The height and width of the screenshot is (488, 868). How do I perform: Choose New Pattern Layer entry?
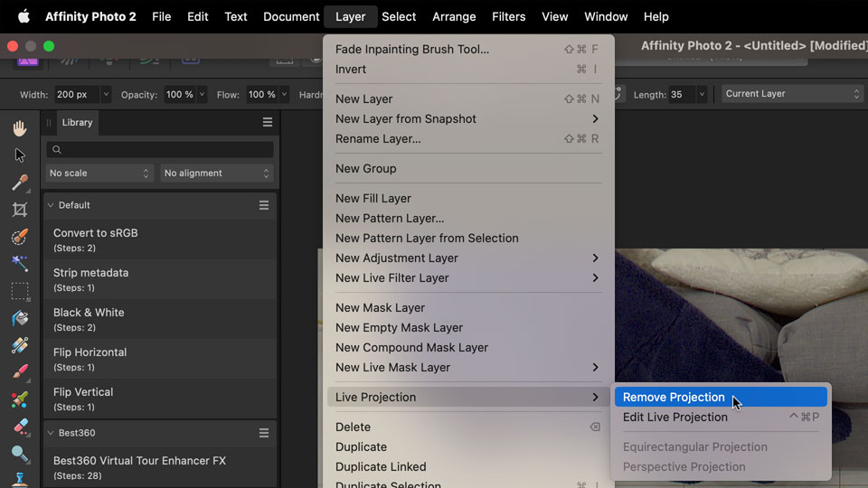[468, 218]
